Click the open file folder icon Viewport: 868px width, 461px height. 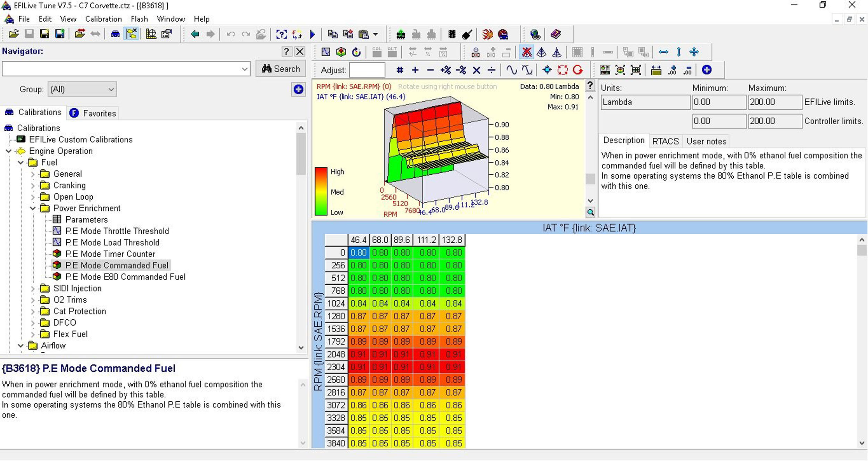coord(14,34)
